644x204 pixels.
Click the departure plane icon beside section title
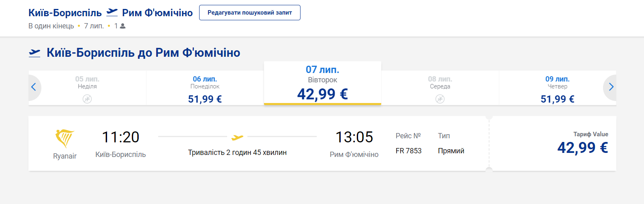[x=34, y=53]
